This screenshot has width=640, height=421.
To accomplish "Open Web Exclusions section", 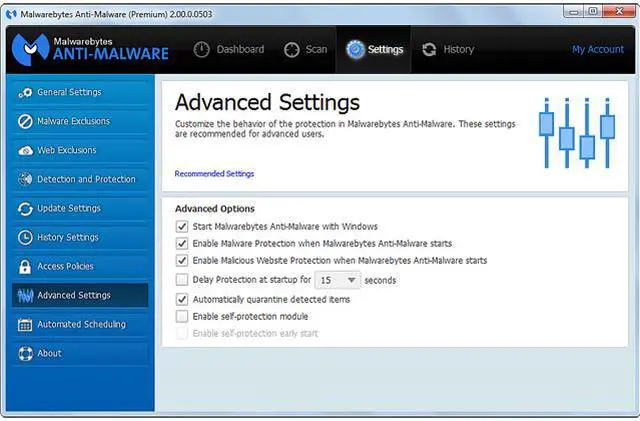I will click(x=80, y=150).
